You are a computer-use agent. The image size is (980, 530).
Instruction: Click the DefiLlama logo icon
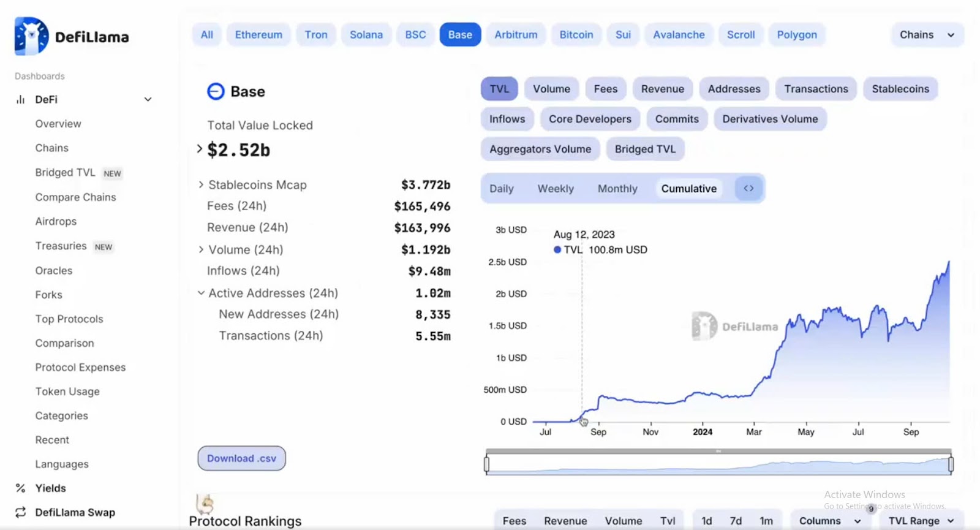click(31, 36)
